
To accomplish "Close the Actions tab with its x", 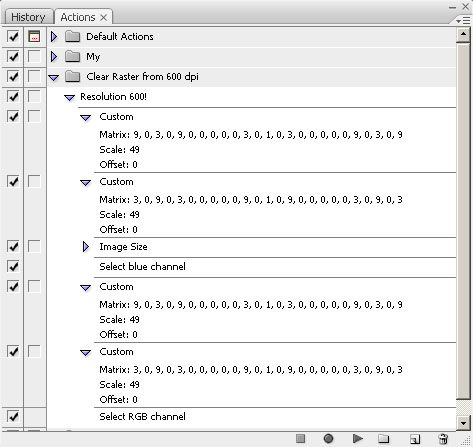I will (x=104, y=17).
